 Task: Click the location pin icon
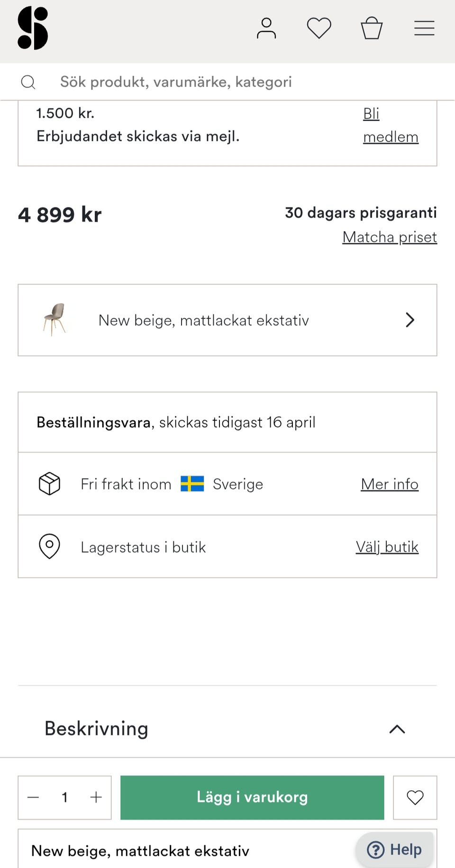pos(49,546)
